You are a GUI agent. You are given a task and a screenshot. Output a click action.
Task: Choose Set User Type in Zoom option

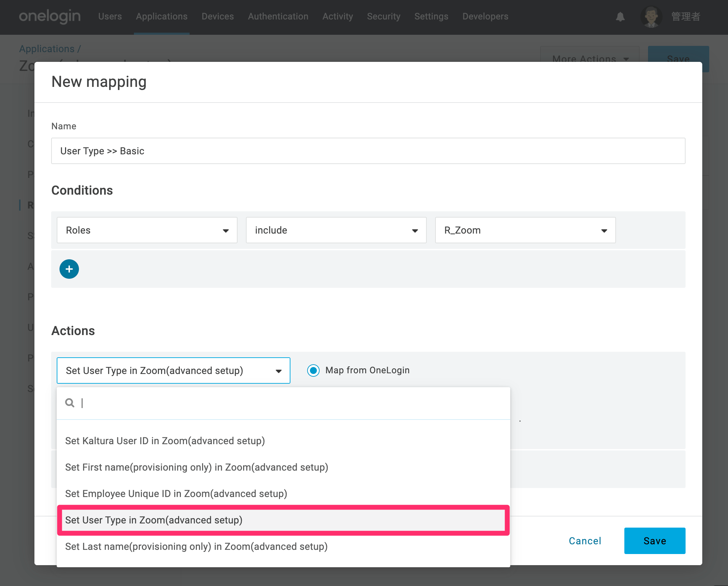tap(283, 520)
